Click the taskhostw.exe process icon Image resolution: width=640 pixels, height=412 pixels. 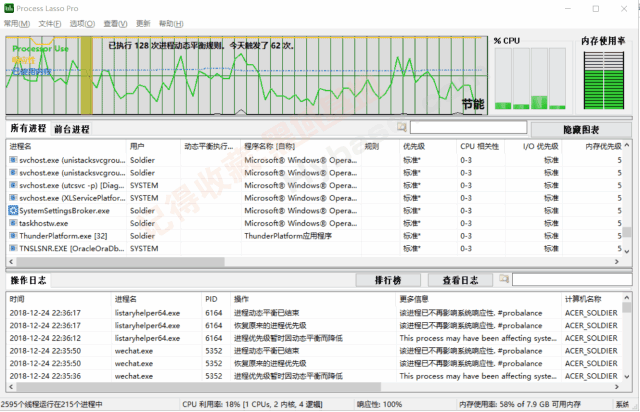click(13, 223)
